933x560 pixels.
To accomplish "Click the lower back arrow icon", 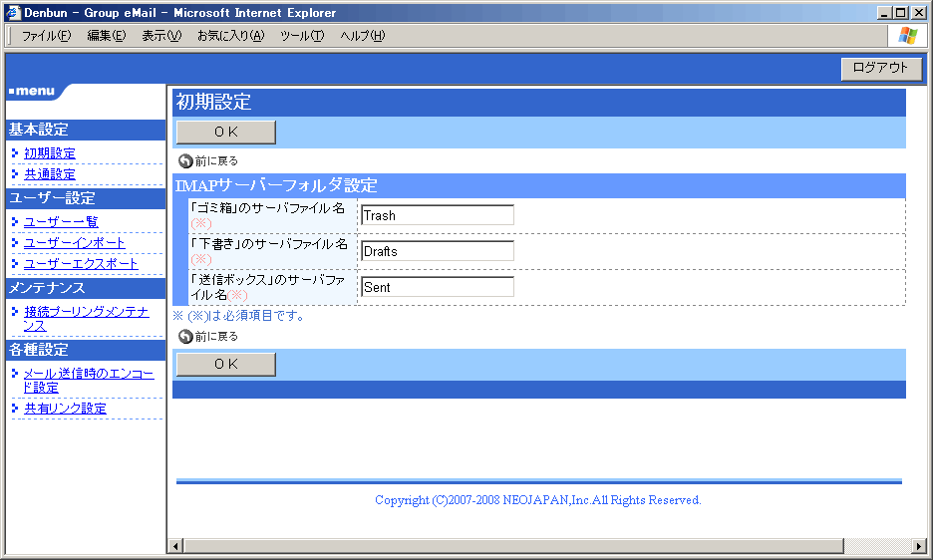I will pyautogui.click(x=185, y=337).
